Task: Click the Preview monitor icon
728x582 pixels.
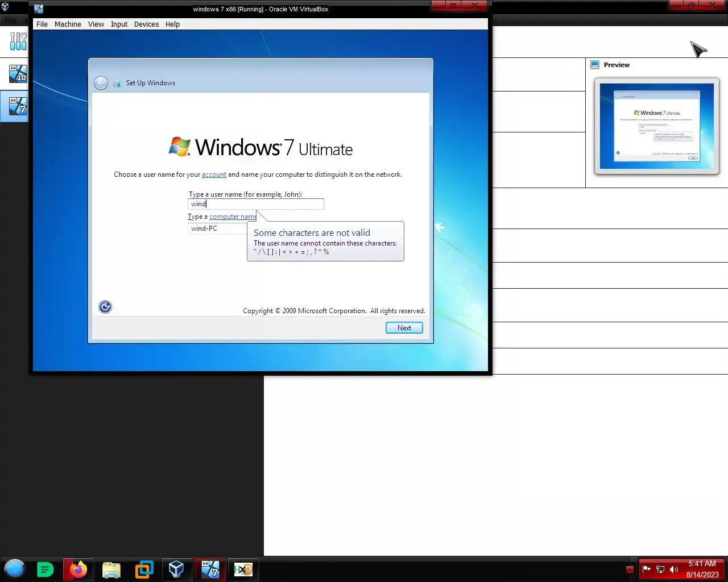Action: click(595, 65)
